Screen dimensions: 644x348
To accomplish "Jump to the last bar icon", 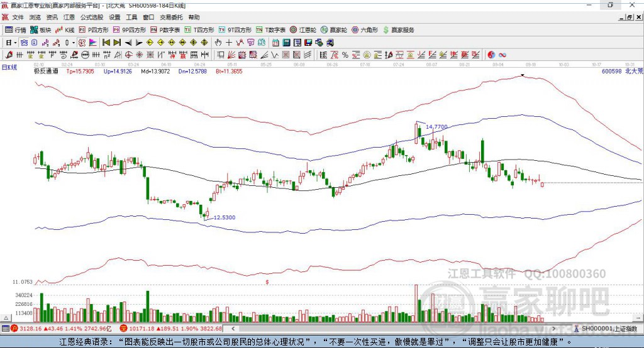I will point(117,43).
